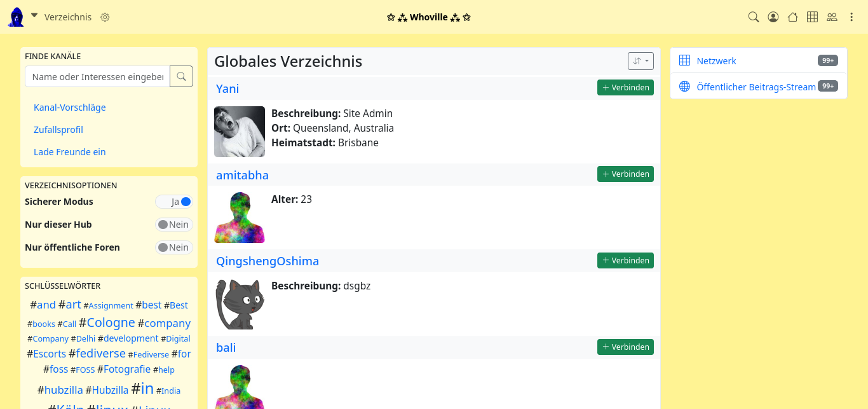Click the #fediverse keyword tag
868x409 pixels.
pyautogui.click(x=97, y=354)
